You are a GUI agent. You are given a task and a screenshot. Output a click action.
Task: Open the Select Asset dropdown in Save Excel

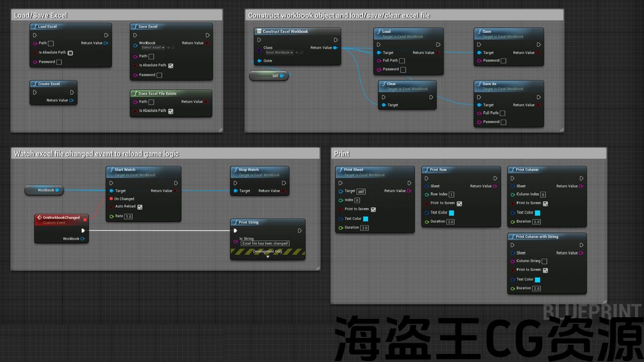(x=153, y=48)
